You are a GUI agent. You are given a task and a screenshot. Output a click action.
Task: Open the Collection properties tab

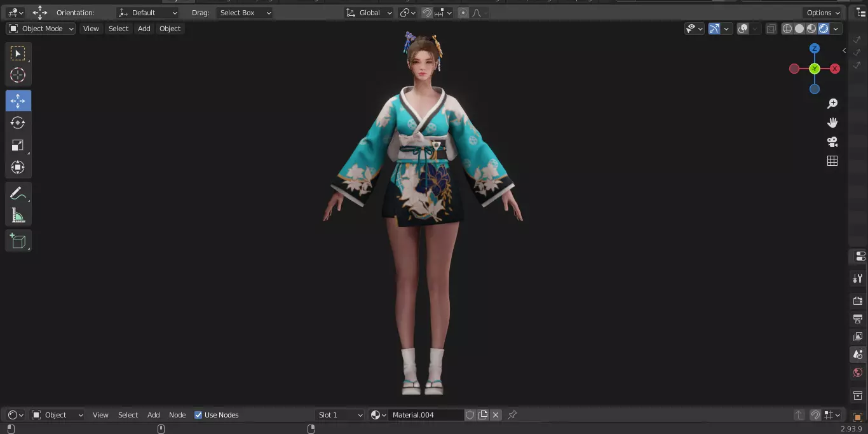[x=858, y=395]
